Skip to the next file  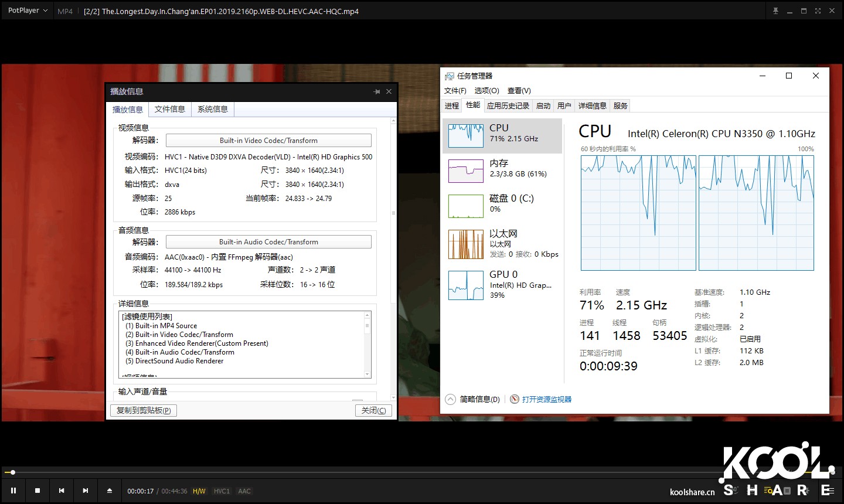coord(85,491)
